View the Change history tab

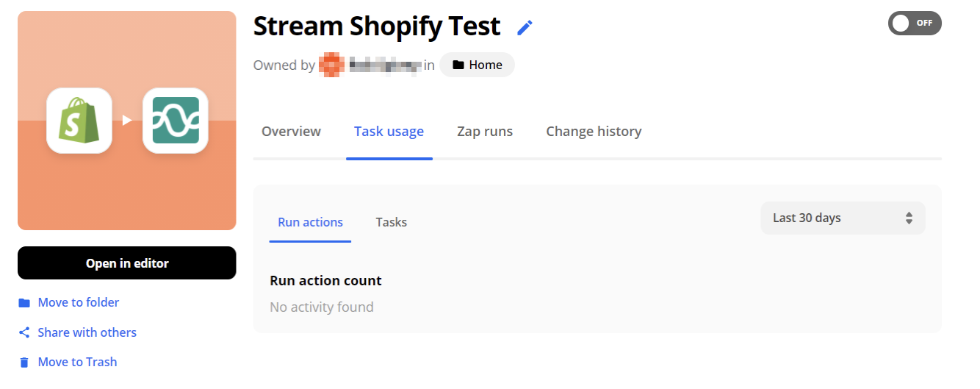coord(594,132)
